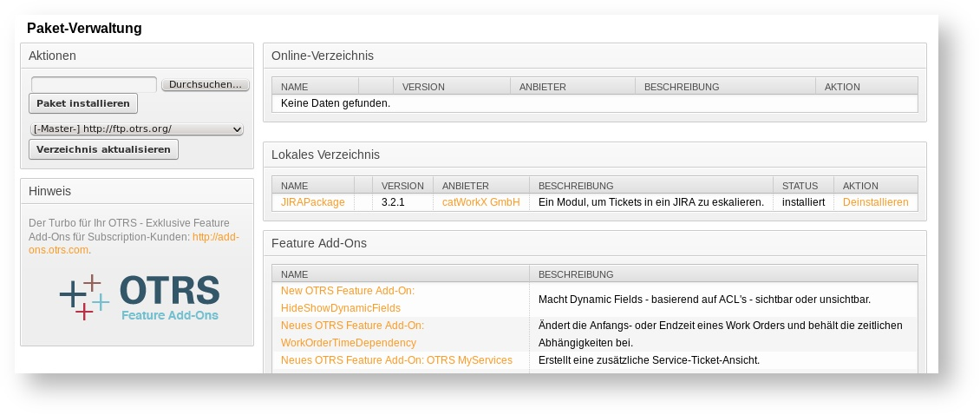Click the OTRS Feature Add-Ons logo
This screenshot has width=980, height=415.
point(139,298)
